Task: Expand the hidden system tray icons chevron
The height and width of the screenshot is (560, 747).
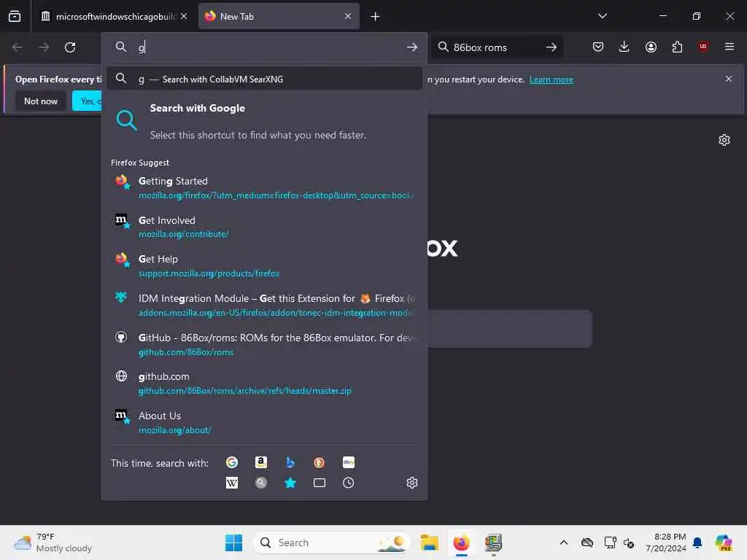Action: point(564,542)
